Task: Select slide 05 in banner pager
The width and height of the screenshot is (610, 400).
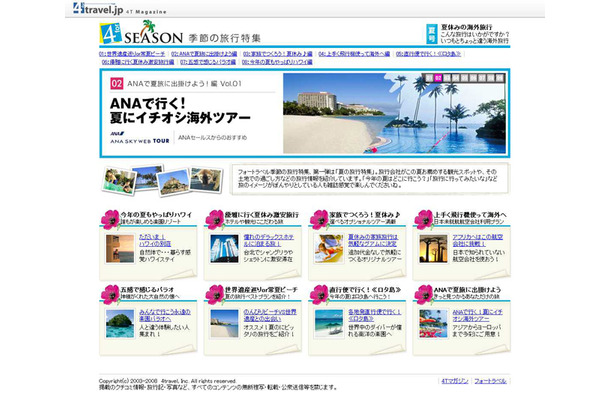Action: click(x=465, y=78)
